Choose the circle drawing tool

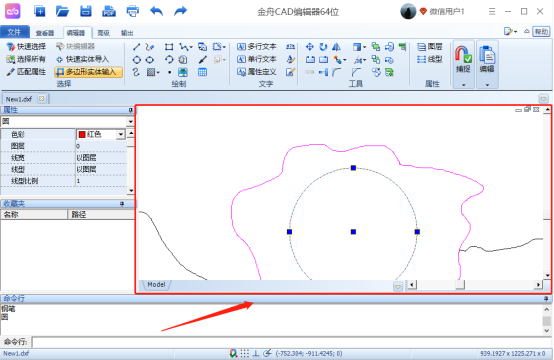pyautogui.click(x=136, y=60)
